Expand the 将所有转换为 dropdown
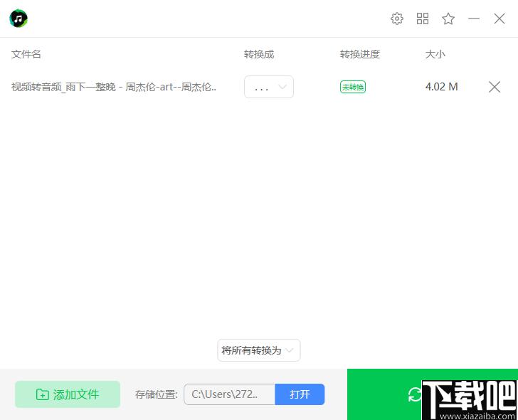 259,350
